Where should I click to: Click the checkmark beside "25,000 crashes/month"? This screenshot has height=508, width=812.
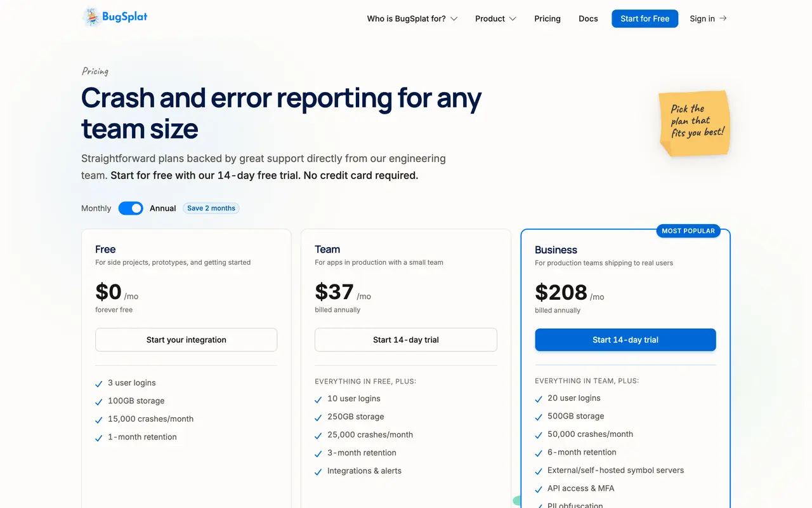318,436
